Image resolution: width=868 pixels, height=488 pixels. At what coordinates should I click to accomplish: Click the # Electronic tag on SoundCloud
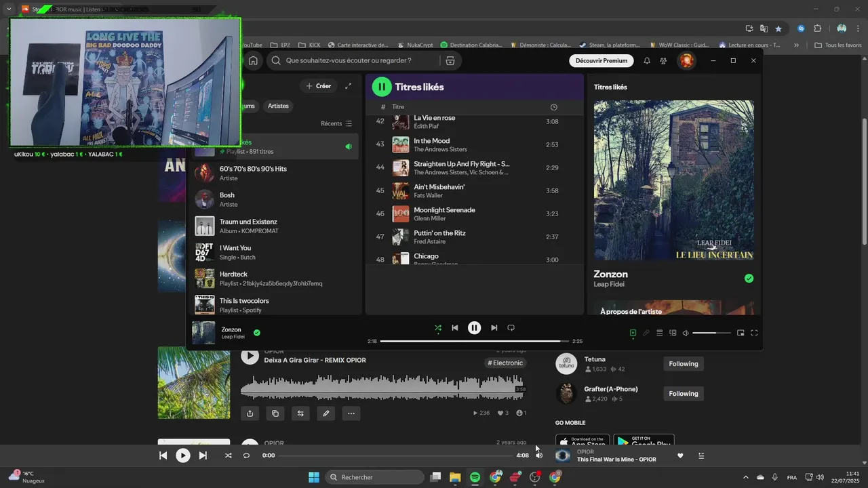click(x=505, y=363)
